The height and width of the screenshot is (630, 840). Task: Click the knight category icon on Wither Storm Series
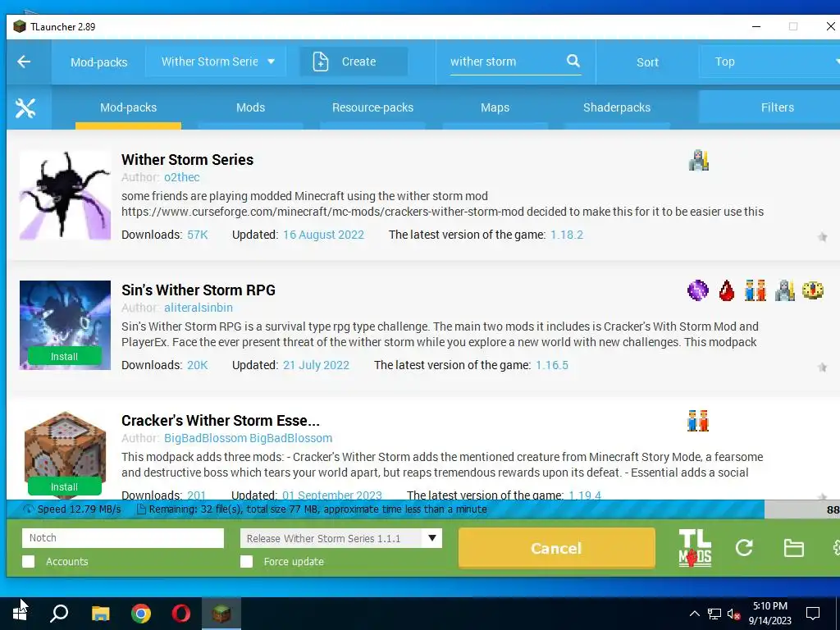click(x=699, y=160)
